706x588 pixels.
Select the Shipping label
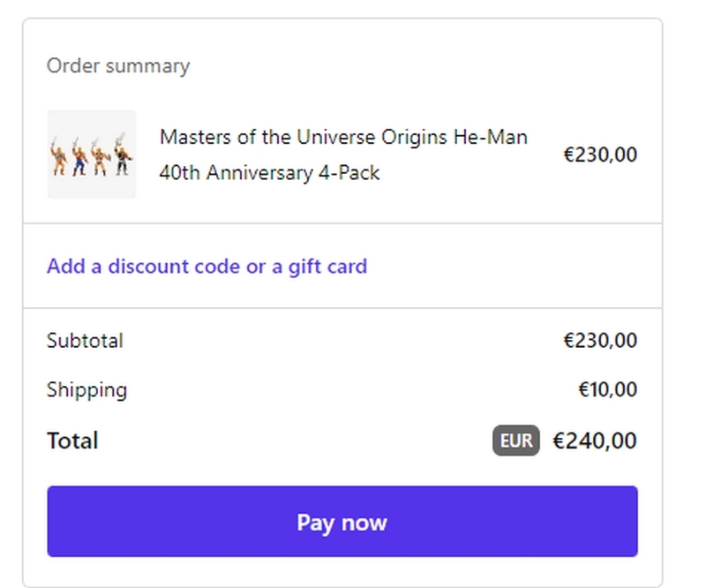(86, 390)
